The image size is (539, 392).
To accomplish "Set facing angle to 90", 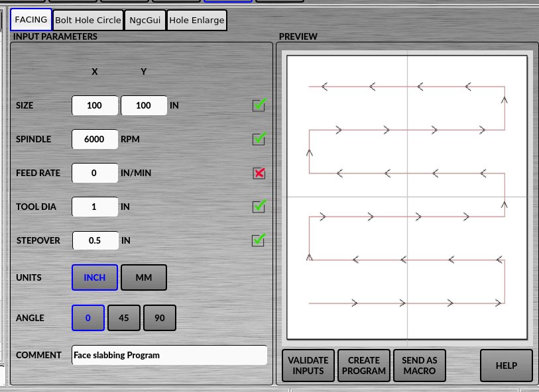I will [160, 318].
